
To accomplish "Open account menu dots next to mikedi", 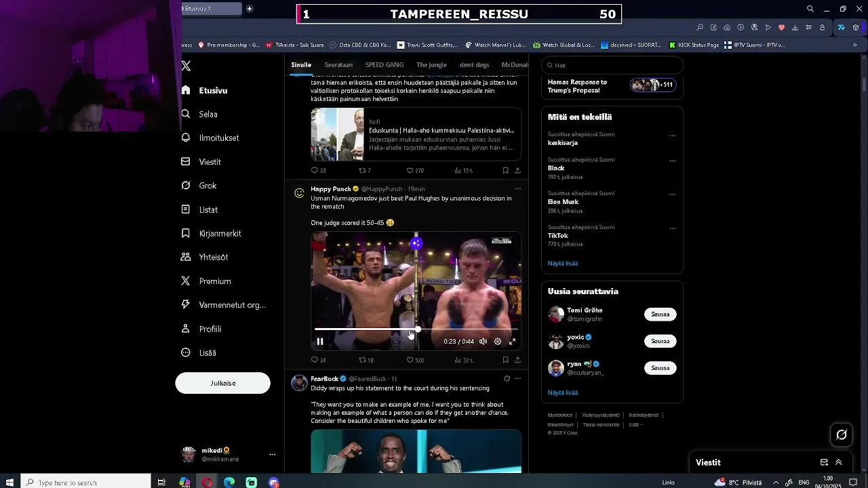I will tap(272, 455).
